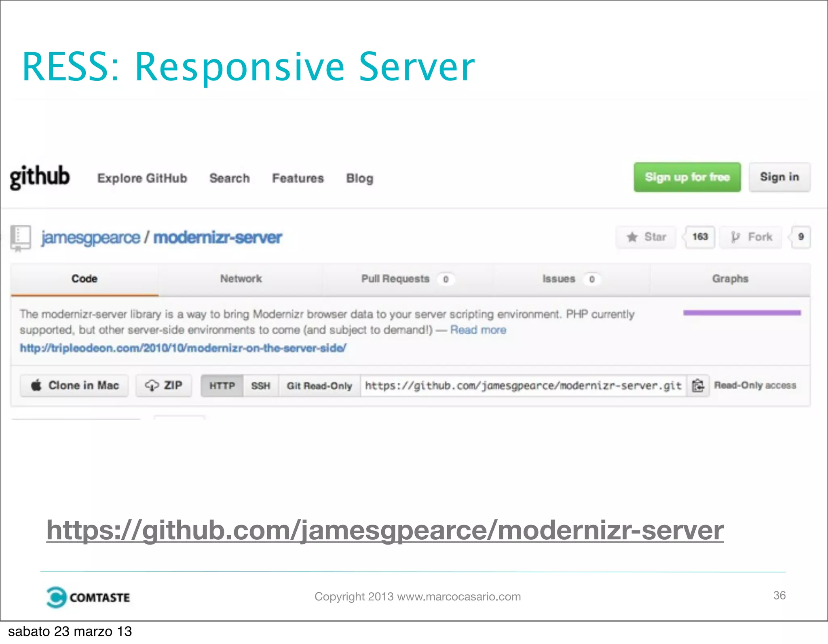828x644 pixels.
Task: Open the Issues tab
Action: click(x=571, y=279)
